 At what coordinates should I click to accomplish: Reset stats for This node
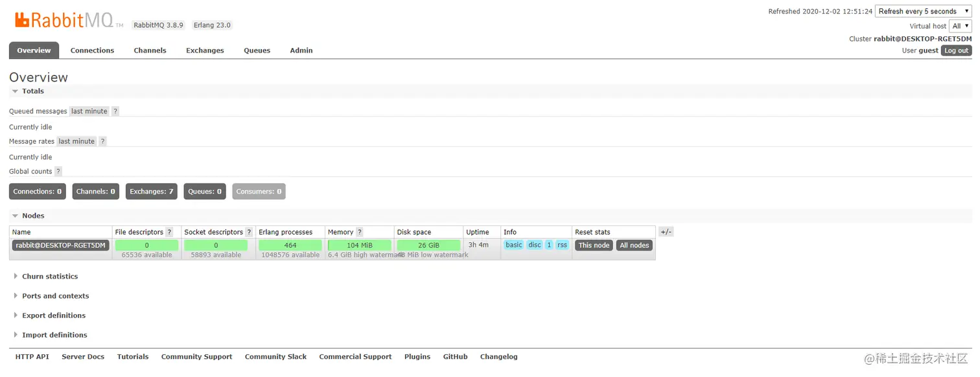tap(594, 246)
